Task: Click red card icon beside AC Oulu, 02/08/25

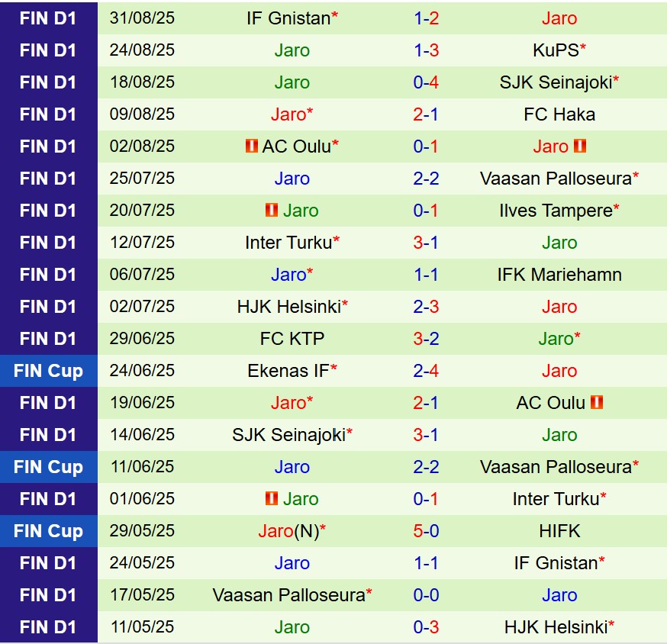Action: pos(251,146)
